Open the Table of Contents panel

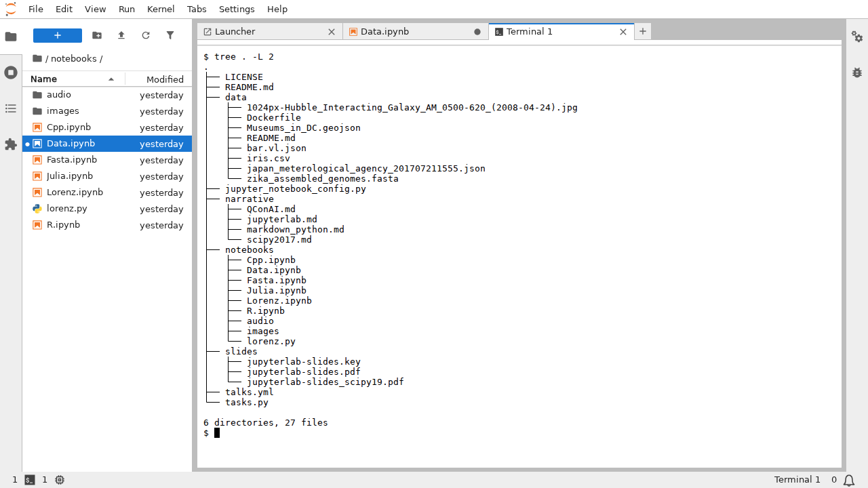coord(11,108)
